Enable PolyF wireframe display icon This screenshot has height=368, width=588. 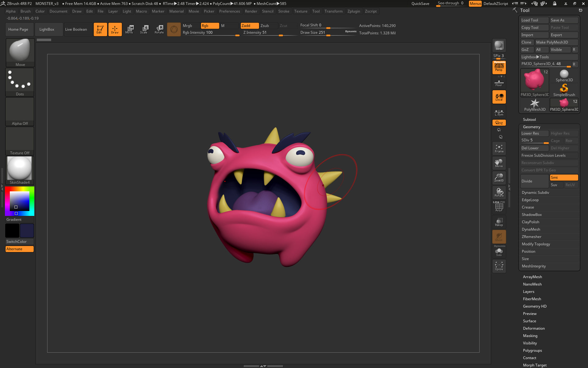(499, 207)
